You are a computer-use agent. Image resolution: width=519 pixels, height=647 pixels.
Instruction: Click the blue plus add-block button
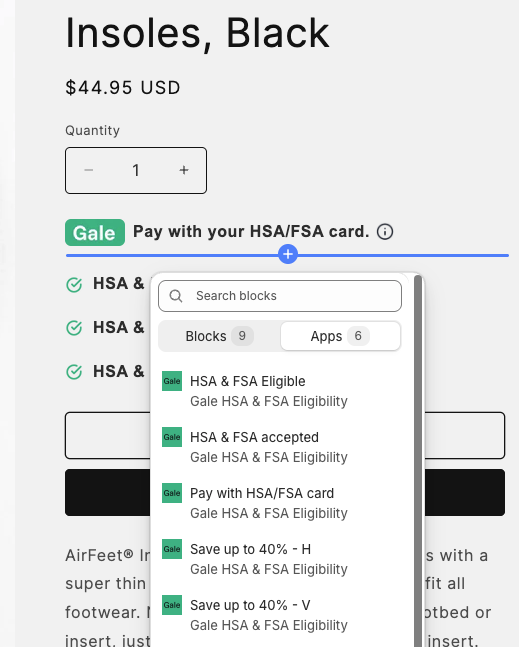(288, 254)
